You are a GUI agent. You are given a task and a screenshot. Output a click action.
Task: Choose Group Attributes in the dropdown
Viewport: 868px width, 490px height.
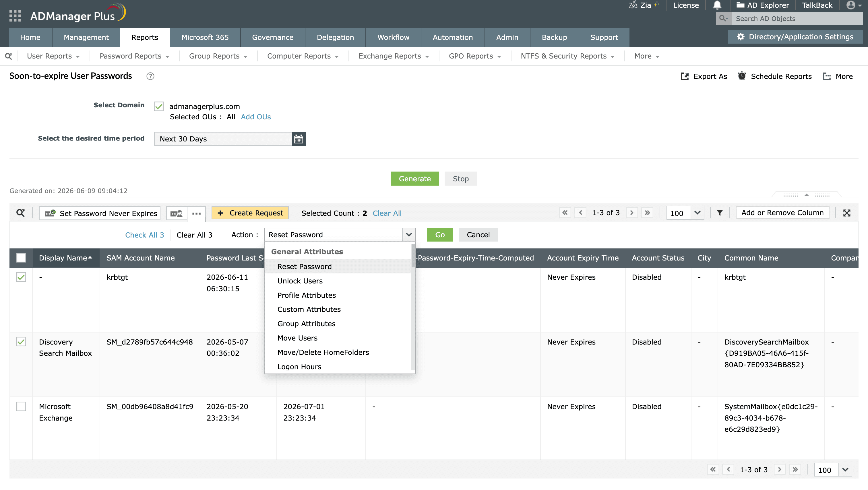click(x=338, y=323)
